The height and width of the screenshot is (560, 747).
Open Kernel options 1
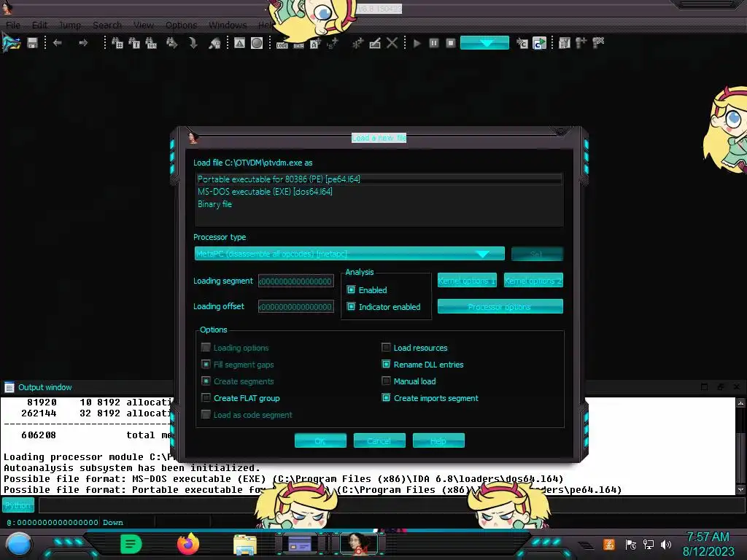click(x=467, y=281)
